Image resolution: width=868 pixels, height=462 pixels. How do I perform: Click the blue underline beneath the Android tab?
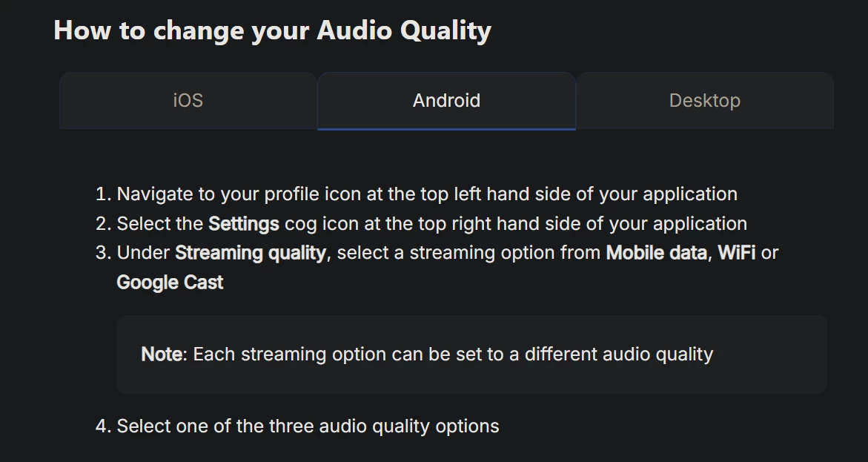coord(446,129)
